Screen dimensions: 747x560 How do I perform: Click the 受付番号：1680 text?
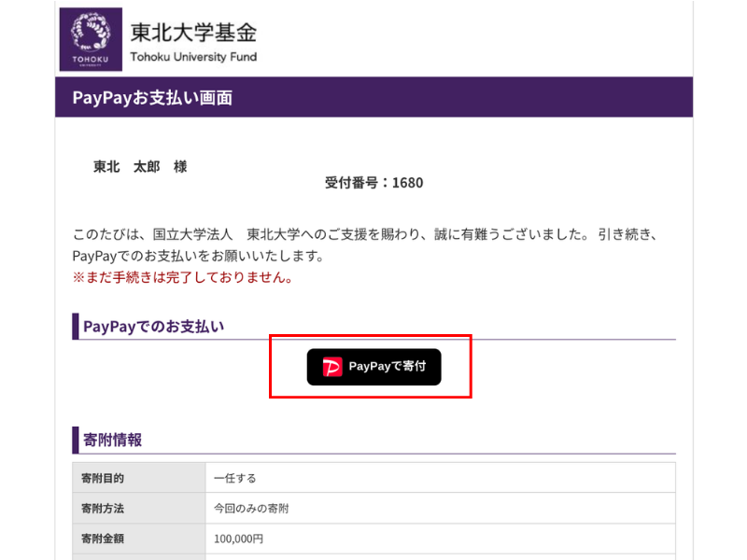click(x=374, y=182)
